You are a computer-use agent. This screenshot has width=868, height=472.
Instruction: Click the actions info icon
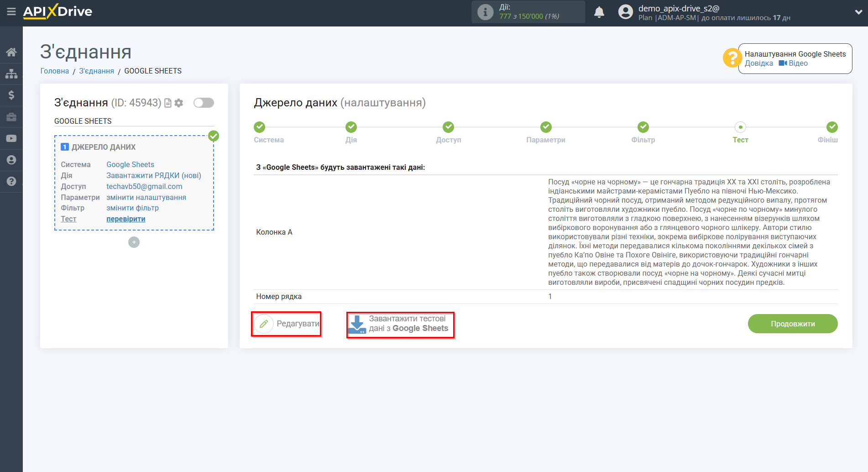[x=485, y=12]
